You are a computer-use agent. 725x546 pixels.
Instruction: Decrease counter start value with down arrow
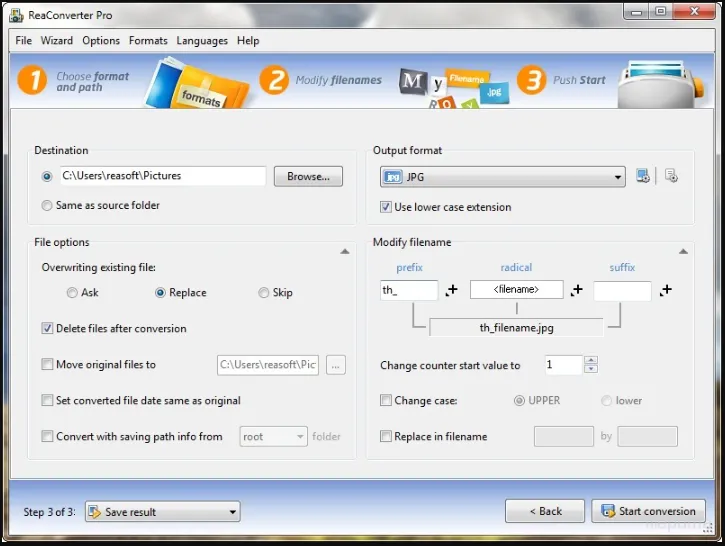591,369
